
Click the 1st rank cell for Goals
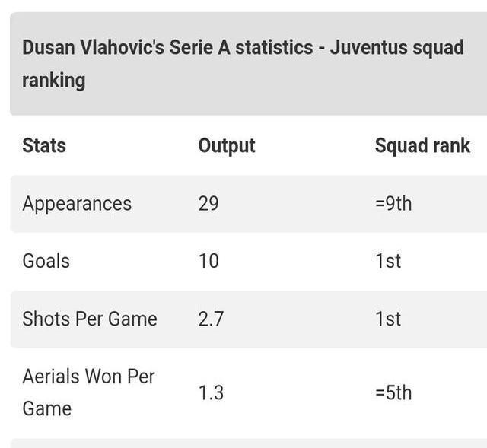(x=388, y=261)
